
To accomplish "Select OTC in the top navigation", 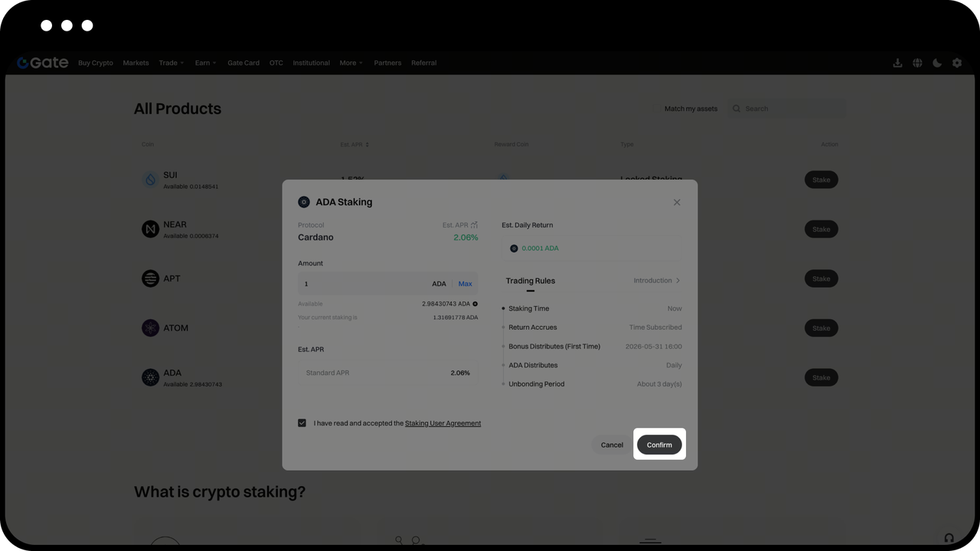I will tap(276, 63).
